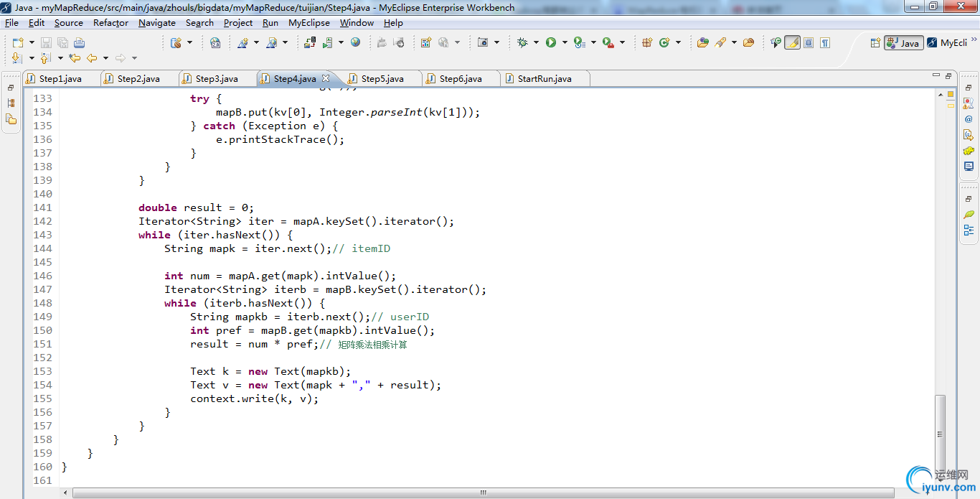Open dropdown arrow next to New Class icon
This screenshot has height=499, width=980.
(678, 42)
